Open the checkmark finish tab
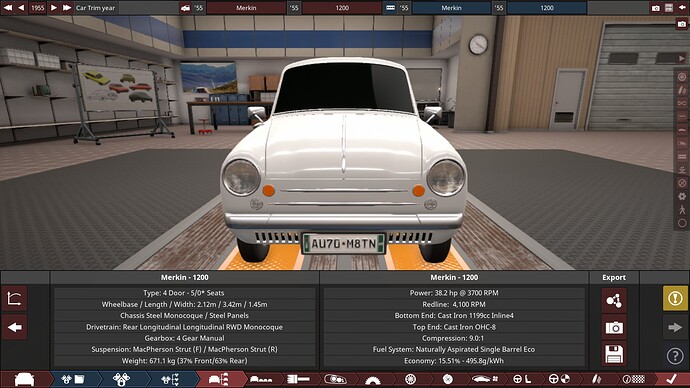Viewport: 690px width, 388px height. pyautogui.click(x=672, y=379)
